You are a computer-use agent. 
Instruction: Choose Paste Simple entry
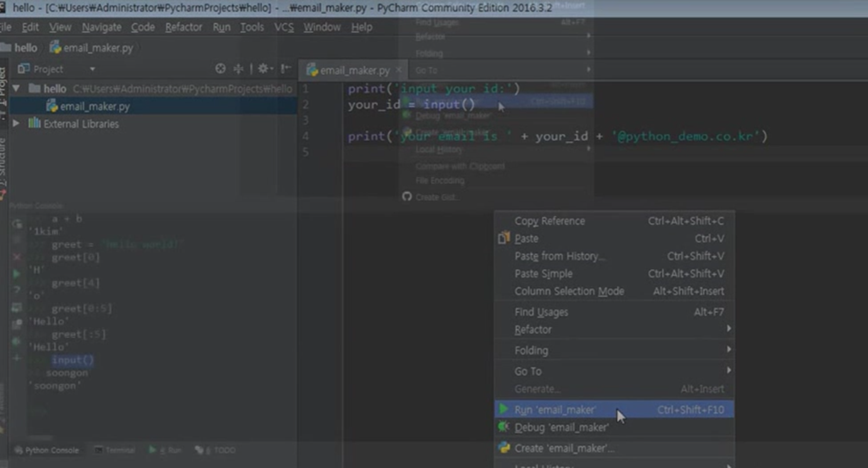[x=614, y=274]
